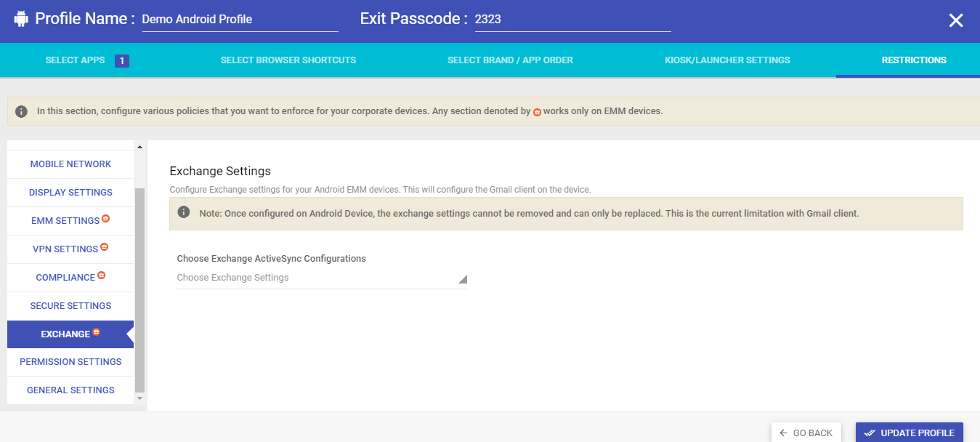The image size is (980, 442).
Task: Click the Android robot icon beside Profile Name
Action: [x=21, y=19]
